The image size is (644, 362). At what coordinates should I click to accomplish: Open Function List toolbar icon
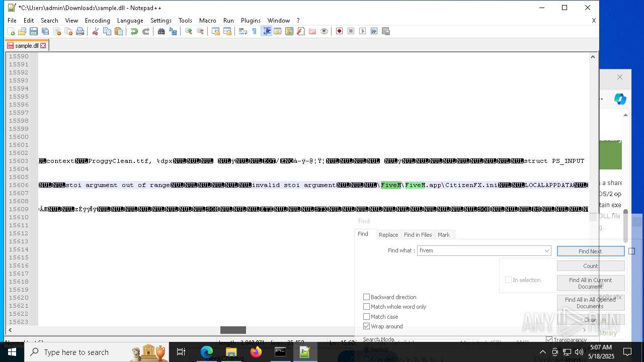pyautogui.click(x=301, y=31)
